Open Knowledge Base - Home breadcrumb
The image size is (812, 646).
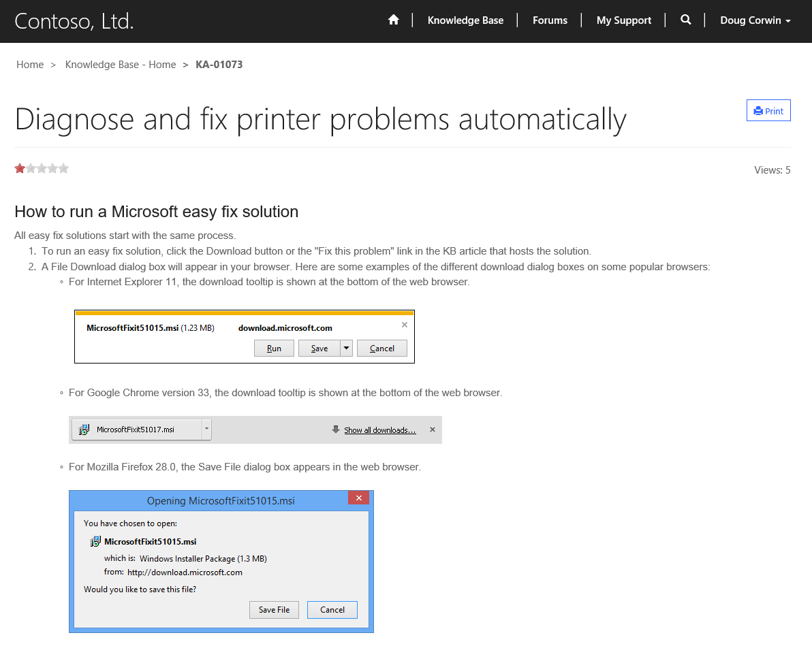point(121,65)
